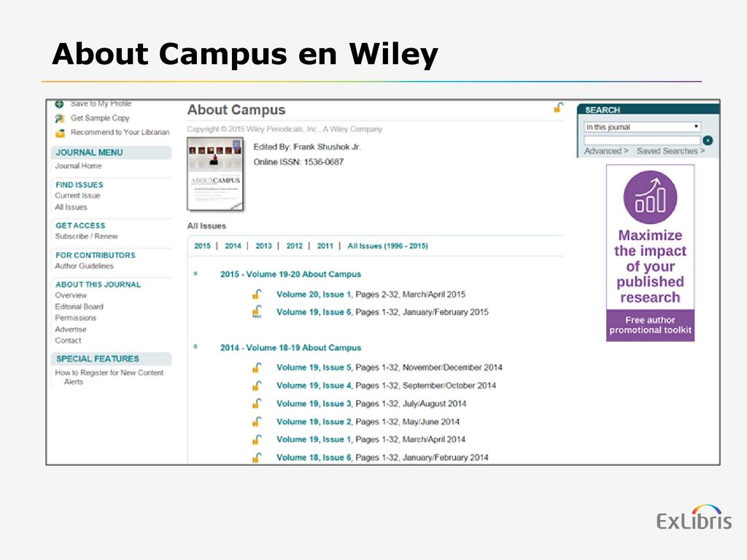Open Advertise link in sidebar
This screenshot has width=747, height=560.
pyautogui.click(x=71, y=329)
